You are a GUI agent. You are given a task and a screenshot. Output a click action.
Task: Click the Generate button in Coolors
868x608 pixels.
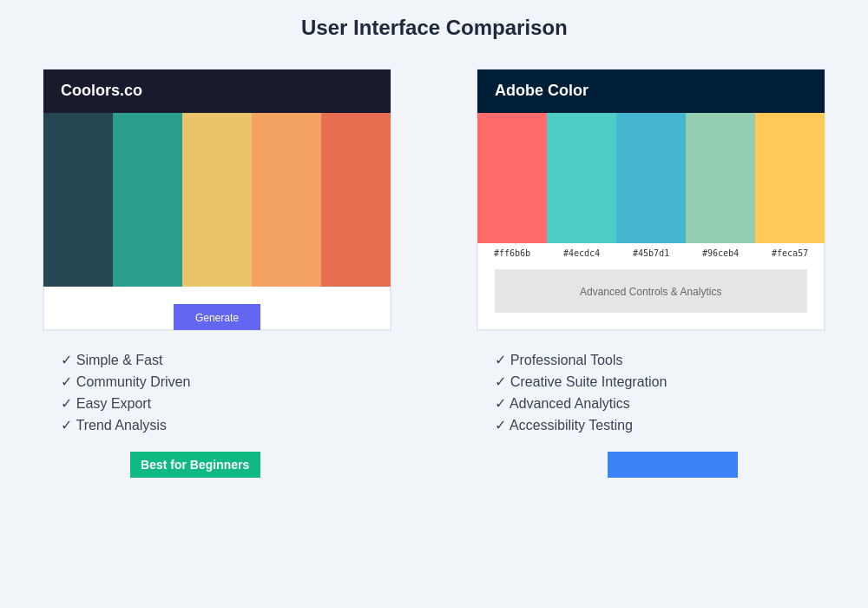[217, 317]
